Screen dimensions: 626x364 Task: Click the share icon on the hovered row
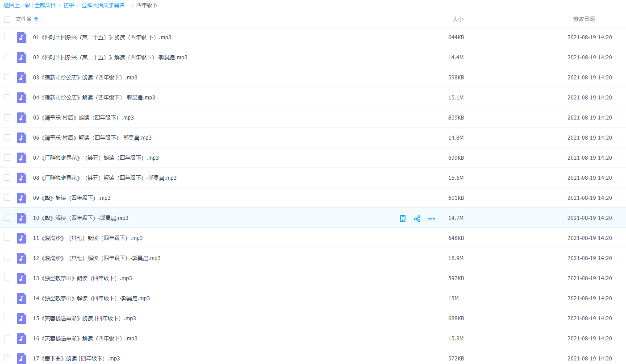tap(417, 219)
